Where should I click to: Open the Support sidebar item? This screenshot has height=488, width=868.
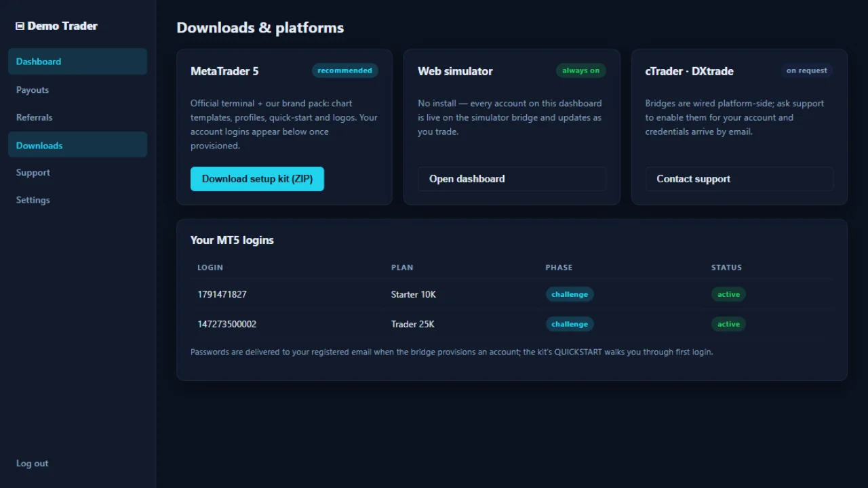[77, 173]
